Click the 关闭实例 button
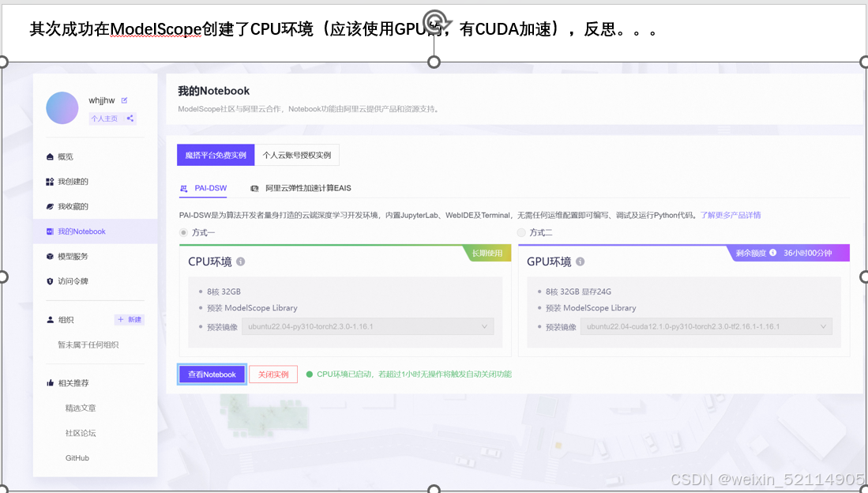Image resolution: width=868 pixels, height=493 pixels. coord(273,374)
